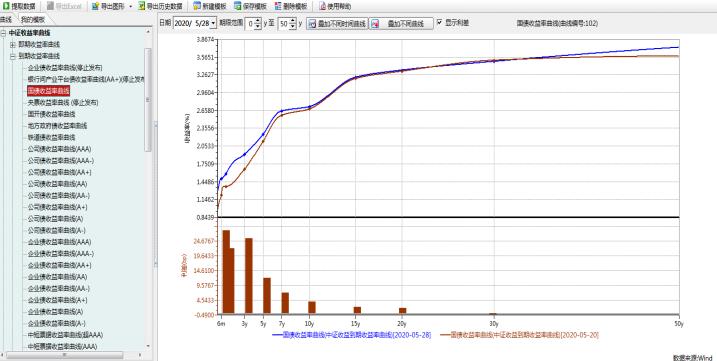
Task: Open the dropdown arrow next to 导出图形
Action: point(131,6)
